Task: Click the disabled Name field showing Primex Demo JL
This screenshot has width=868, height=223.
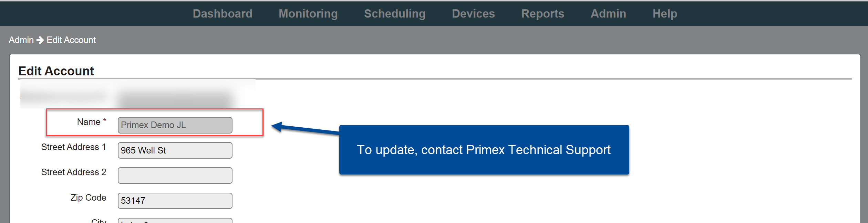Action: pyautogui.click(x=175, y=125)
